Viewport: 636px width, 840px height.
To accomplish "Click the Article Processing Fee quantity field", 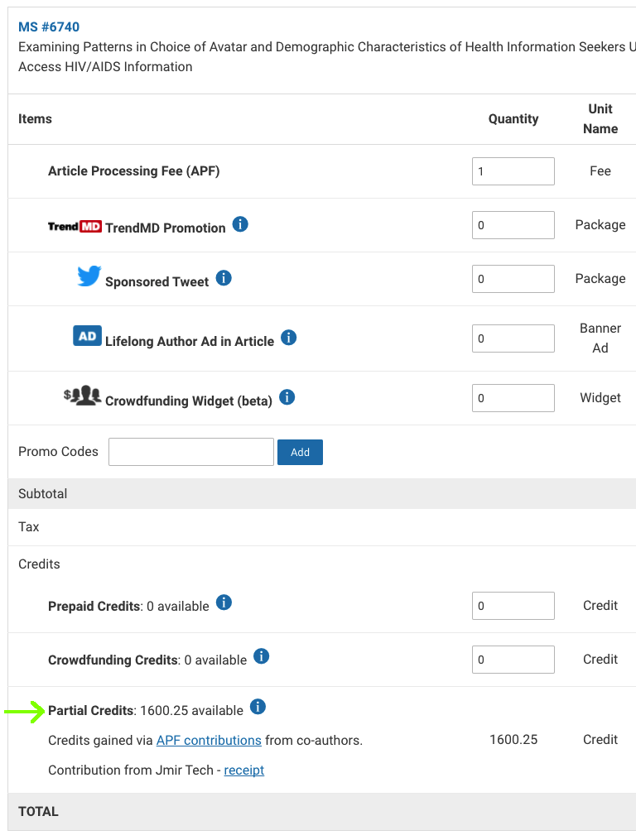I will (x=513, y=171).
